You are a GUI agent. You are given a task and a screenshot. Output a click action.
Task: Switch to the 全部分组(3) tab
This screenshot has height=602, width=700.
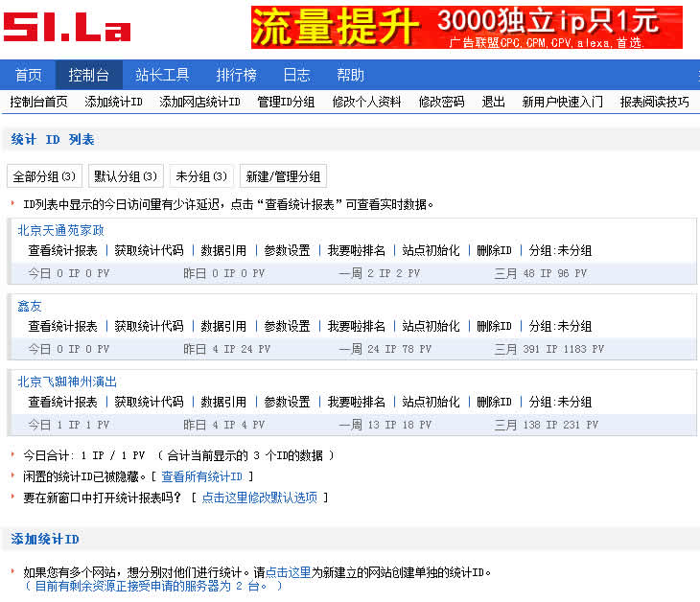44,176
